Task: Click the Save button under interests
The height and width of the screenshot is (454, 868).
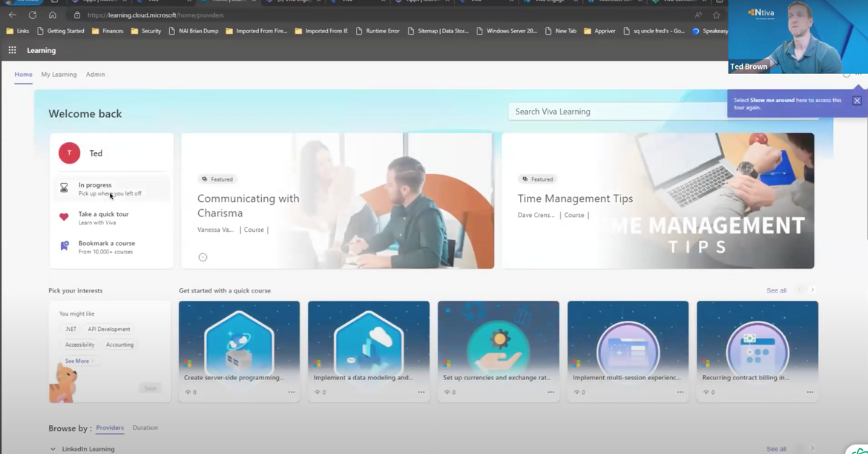Action: pyautogui.click(x=150, y=388)
